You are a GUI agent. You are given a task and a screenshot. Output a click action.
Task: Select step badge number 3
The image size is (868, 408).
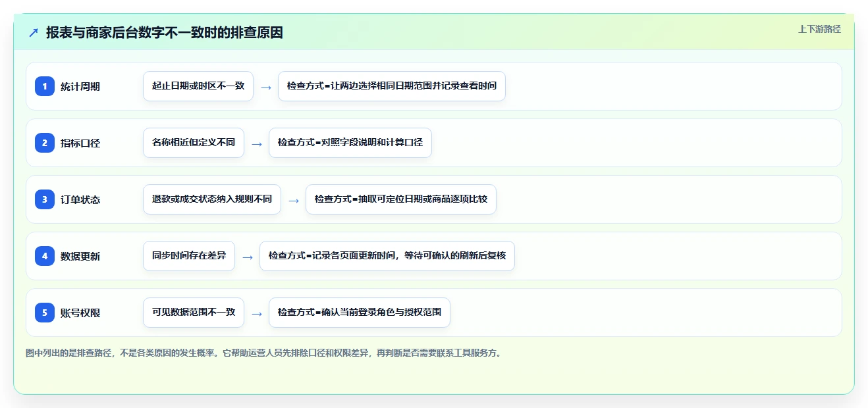point(45,199)
